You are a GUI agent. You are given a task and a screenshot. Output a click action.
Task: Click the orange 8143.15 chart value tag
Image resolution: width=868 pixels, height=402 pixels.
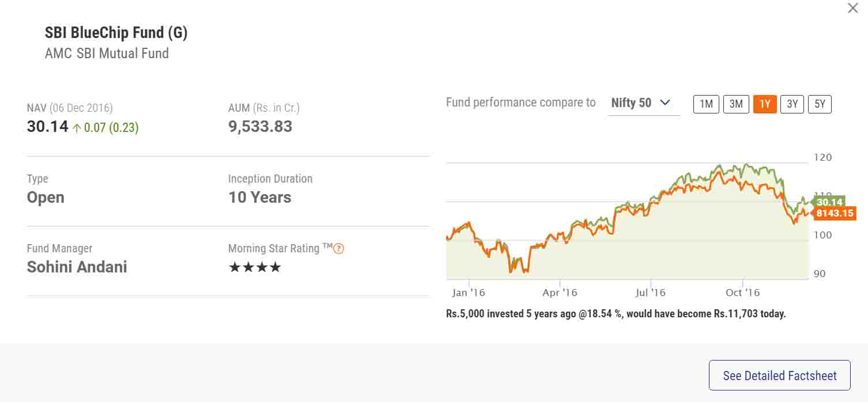tap(835, 214)
